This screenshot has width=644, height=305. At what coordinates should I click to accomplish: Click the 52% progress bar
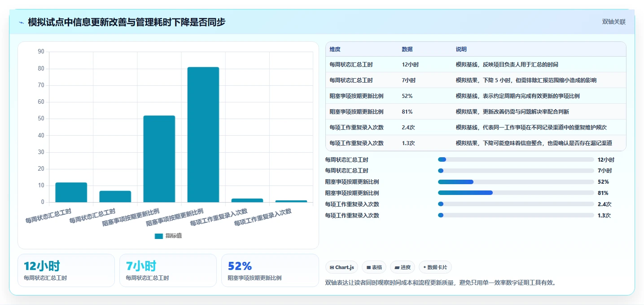[516, 182]
